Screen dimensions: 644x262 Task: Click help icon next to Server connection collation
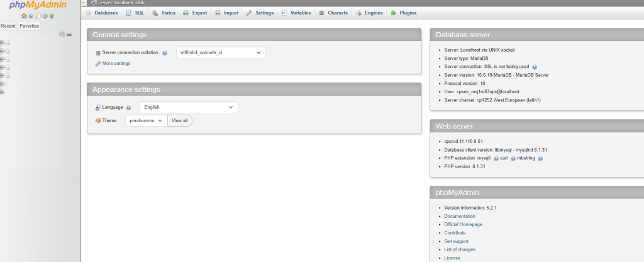pyautogui.click(x=165, y=53)
